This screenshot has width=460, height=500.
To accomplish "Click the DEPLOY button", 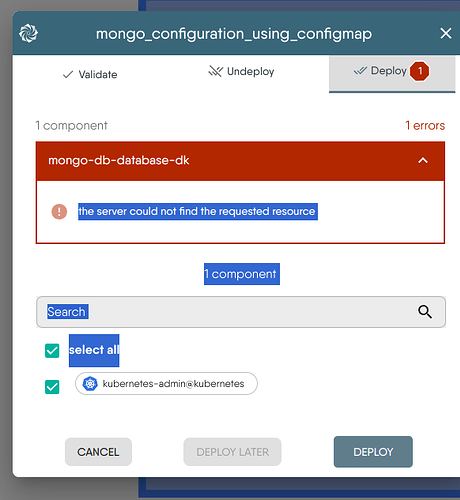I will [x=373, y=452].
